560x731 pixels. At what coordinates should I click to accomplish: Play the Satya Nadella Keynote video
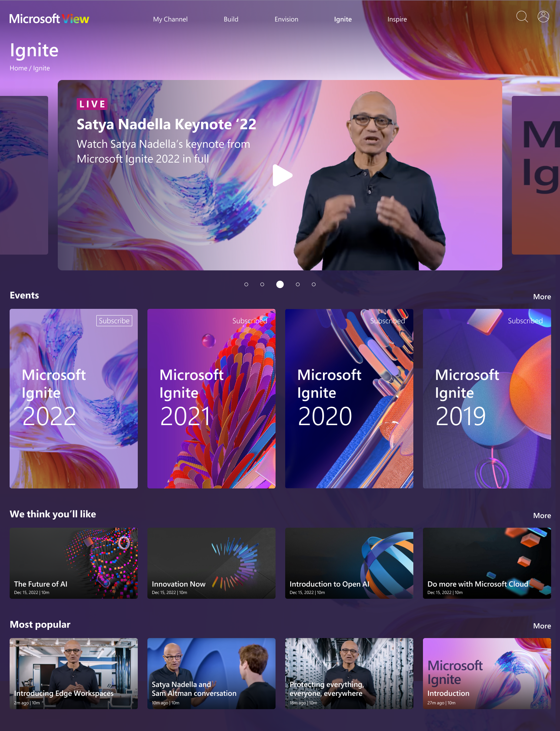(282, 175)
